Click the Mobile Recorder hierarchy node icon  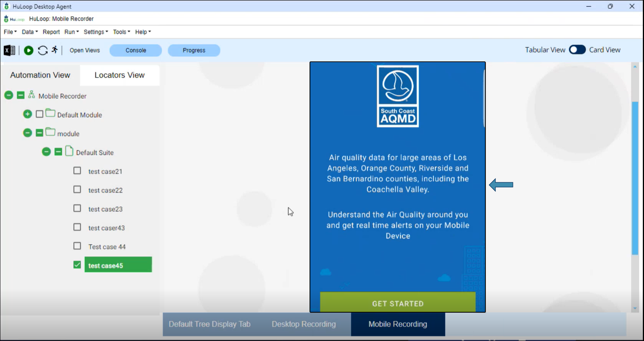click(31, 95)
